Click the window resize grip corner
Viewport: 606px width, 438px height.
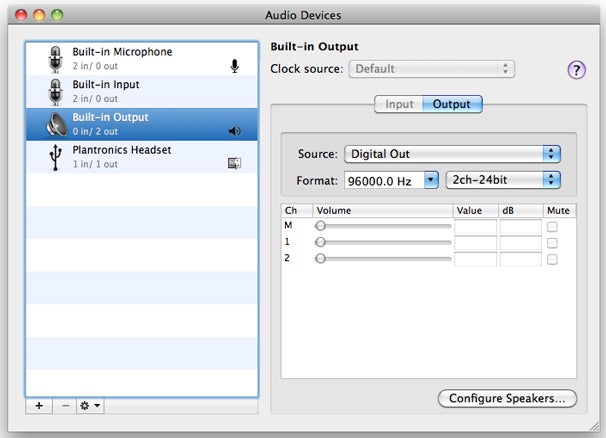(593, 426)
